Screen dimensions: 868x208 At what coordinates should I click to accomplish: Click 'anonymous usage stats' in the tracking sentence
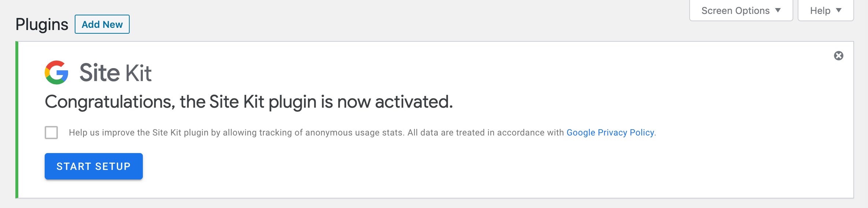(x=354, y=133)
